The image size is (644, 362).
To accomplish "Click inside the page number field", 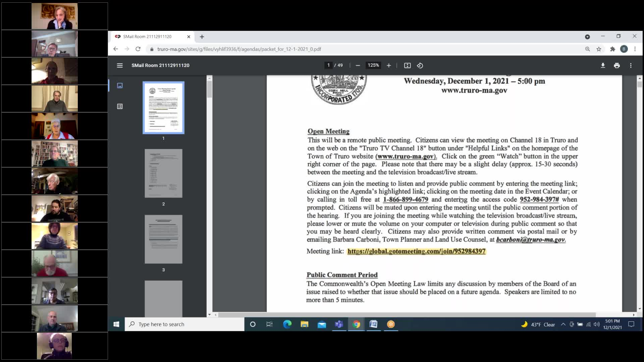I will coord(328,65).
